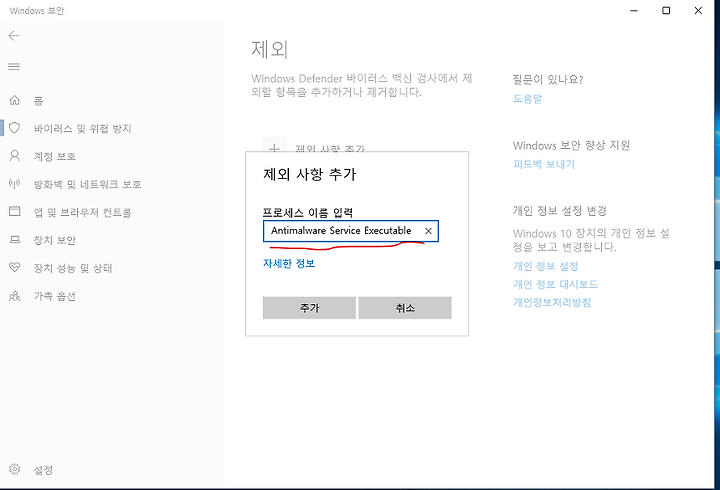Viewport: 720px width, 490px height.
Task: Click the heart icon for 장치 성능 및 상태
Action: coord(15,267)
